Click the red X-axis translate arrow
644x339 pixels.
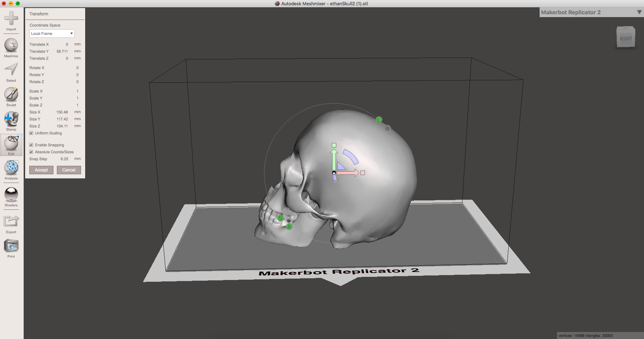tap(347, 172)
